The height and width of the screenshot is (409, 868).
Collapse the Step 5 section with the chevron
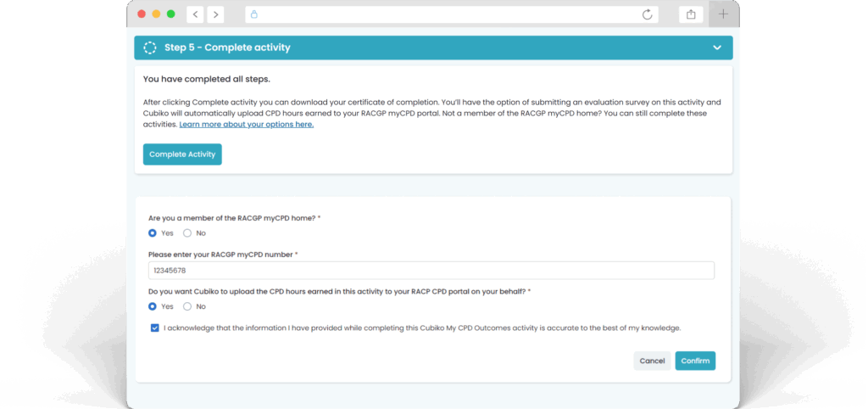(717, 48)
